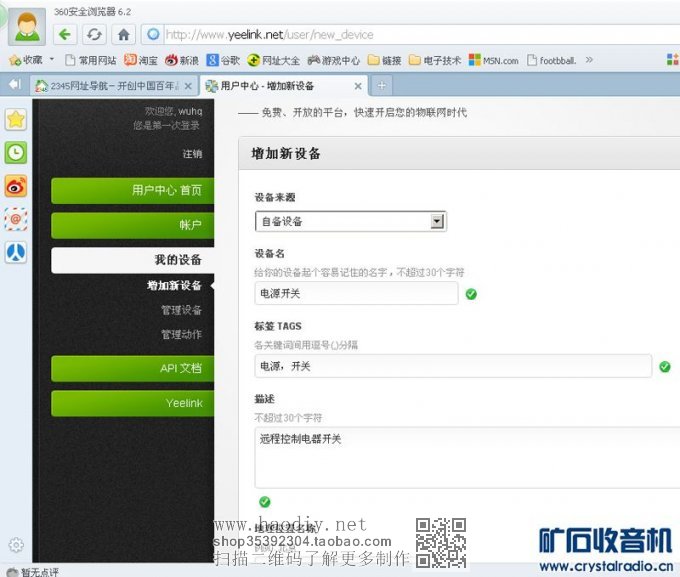Click the user avatar picture

pos(23,24)
